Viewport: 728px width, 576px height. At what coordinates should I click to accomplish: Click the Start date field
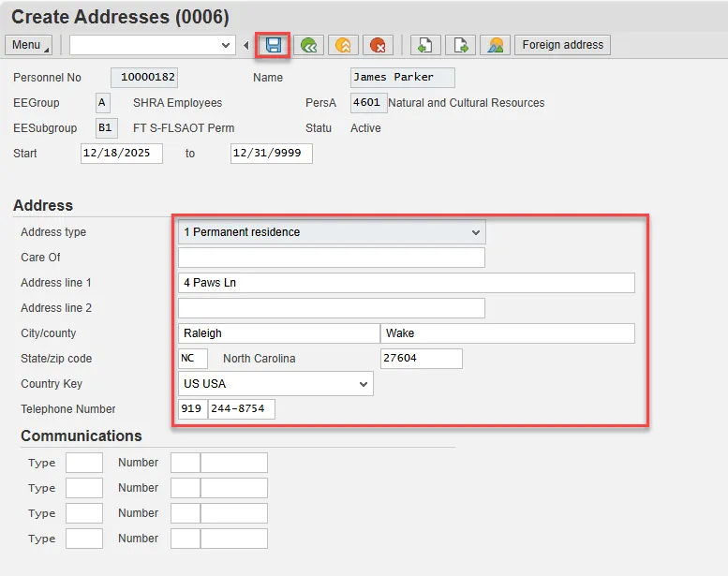coord(122,154)
